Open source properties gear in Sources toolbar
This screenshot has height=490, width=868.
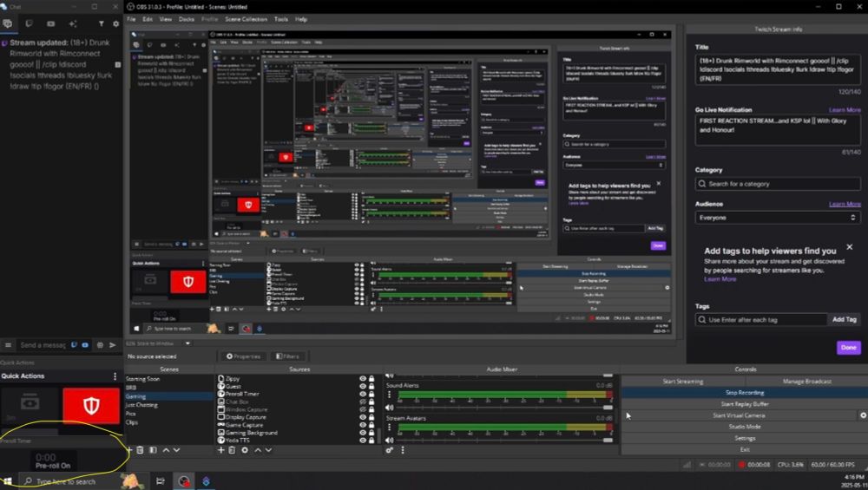click(245, 450)
